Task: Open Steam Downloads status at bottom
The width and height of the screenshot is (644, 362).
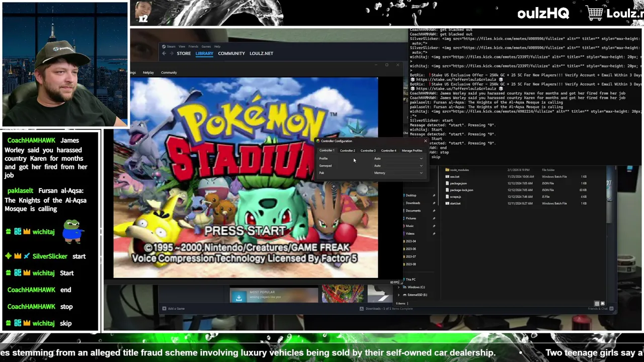Action: point(386,309)
